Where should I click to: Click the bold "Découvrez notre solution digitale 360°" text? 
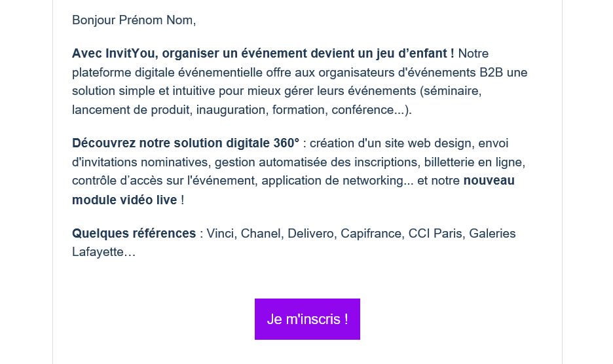(x=185, y=143)
